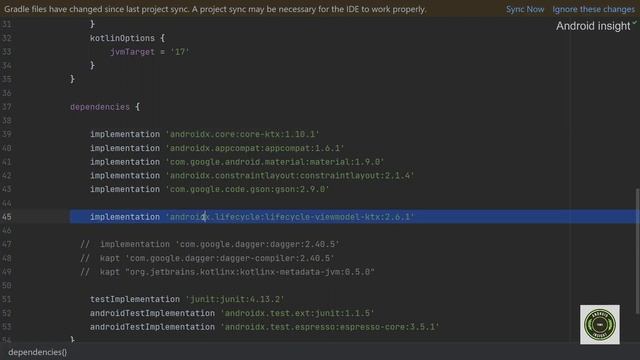Screen dimensions: 640x360
Task: Click the Gradle files changed notification text
Action: coord(215,9)
